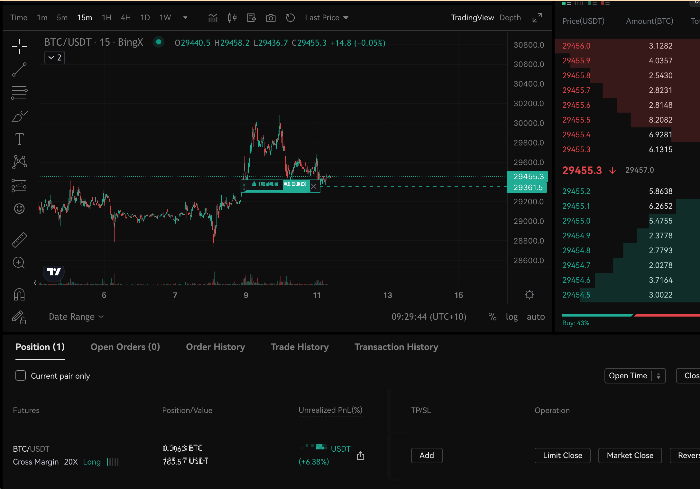Select the 29454.5 bid price row
This screenshot has height=489, width=700.
(627, 295)
